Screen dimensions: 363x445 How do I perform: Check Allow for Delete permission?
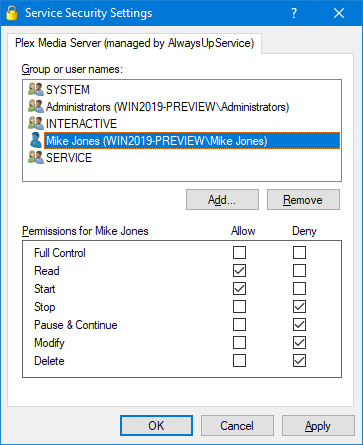pyautogui.click(x=239, y=361)
